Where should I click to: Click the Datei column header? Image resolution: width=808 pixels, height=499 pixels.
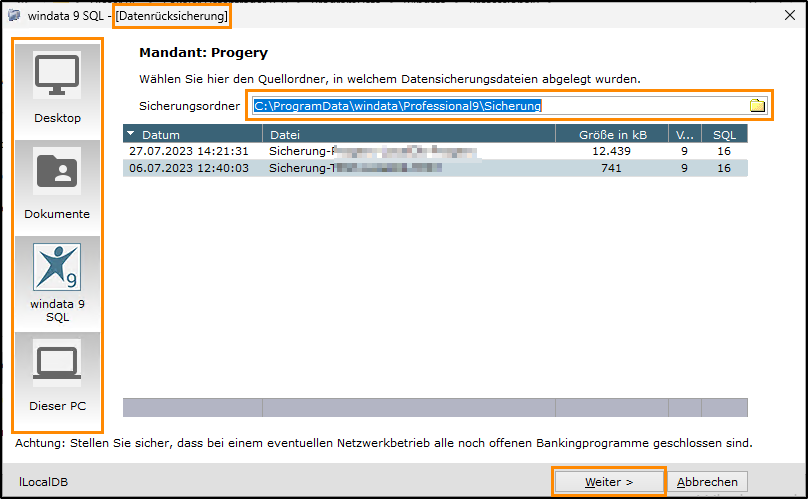pyautogui.click(x=409, y=135)
